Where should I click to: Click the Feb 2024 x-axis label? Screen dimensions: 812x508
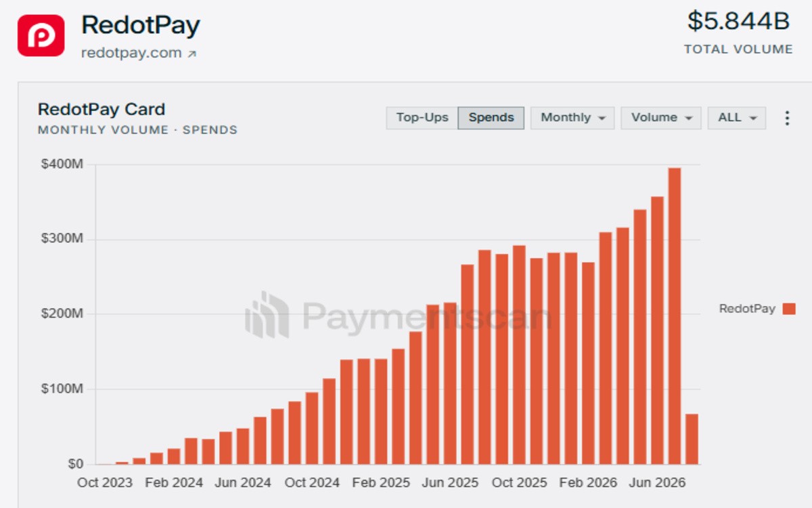pyautogui.click(x=174, y=483)
